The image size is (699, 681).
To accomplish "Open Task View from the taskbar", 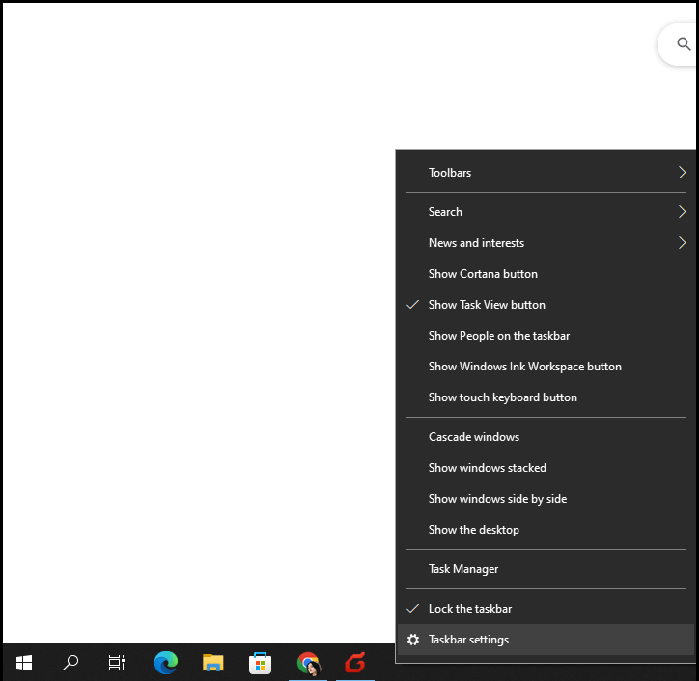I will point(117,662).
